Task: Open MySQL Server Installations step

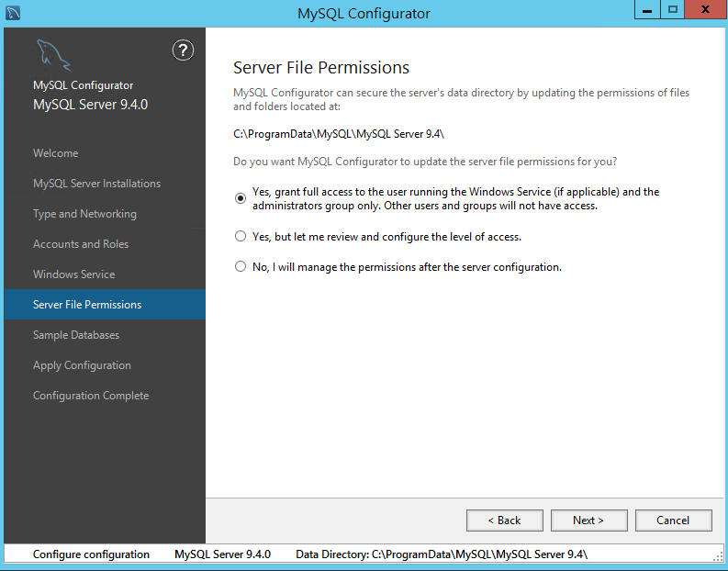Action: (x=96, y=184)
